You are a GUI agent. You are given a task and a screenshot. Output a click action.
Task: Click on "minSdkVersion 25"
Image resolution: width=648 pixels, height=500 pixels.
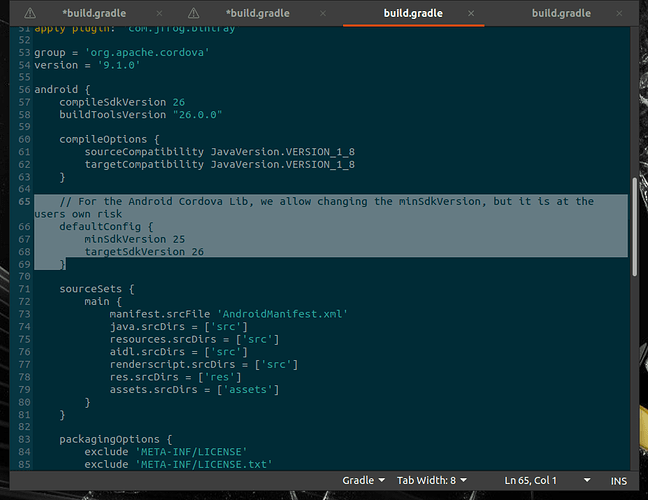[x=135, y=239]
